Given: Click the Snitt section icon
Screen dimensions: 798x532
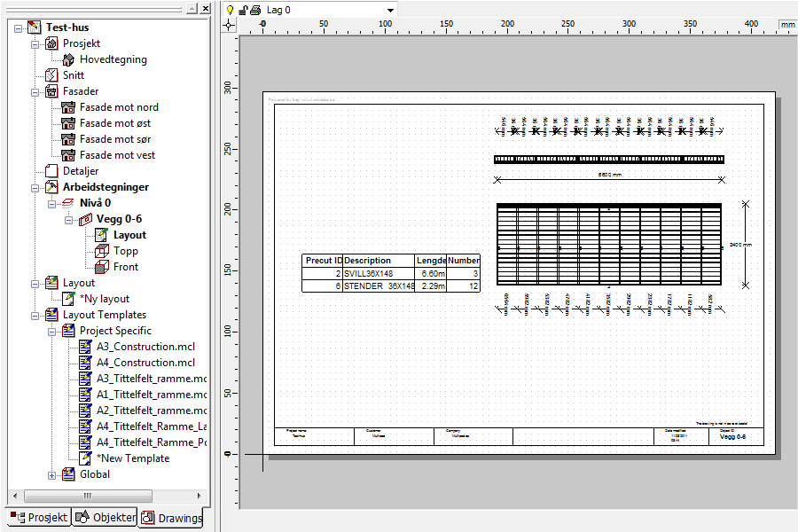Looking at the screenshot, I should click(51, 75).
